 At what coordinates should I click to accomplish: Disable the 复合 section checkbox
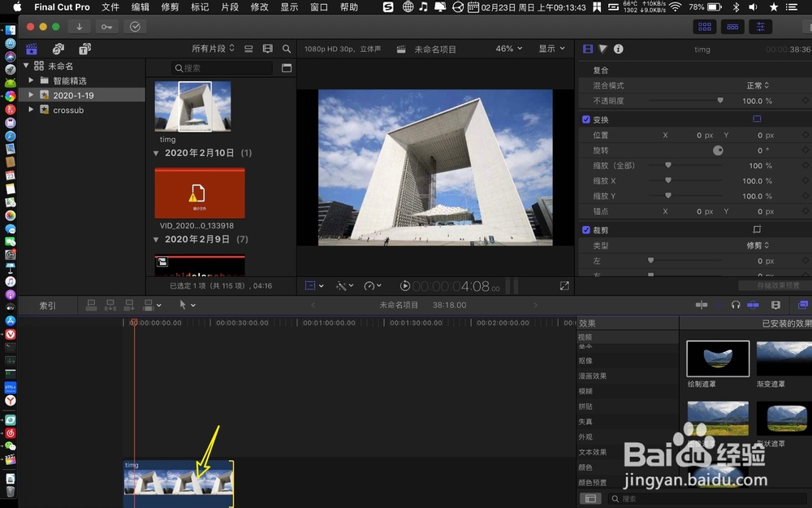tap(586, 70)
